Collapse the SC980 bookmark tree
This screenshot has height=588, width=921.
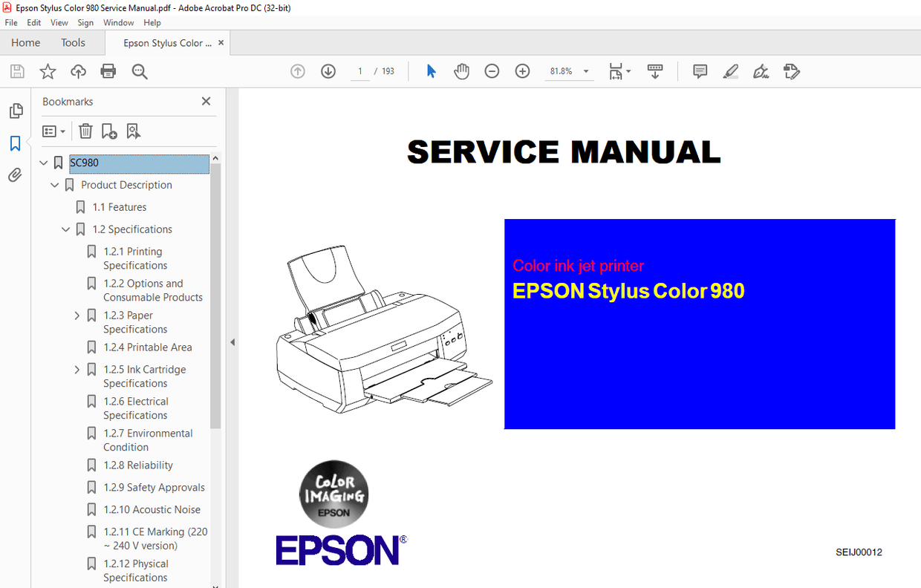(43, 163)
